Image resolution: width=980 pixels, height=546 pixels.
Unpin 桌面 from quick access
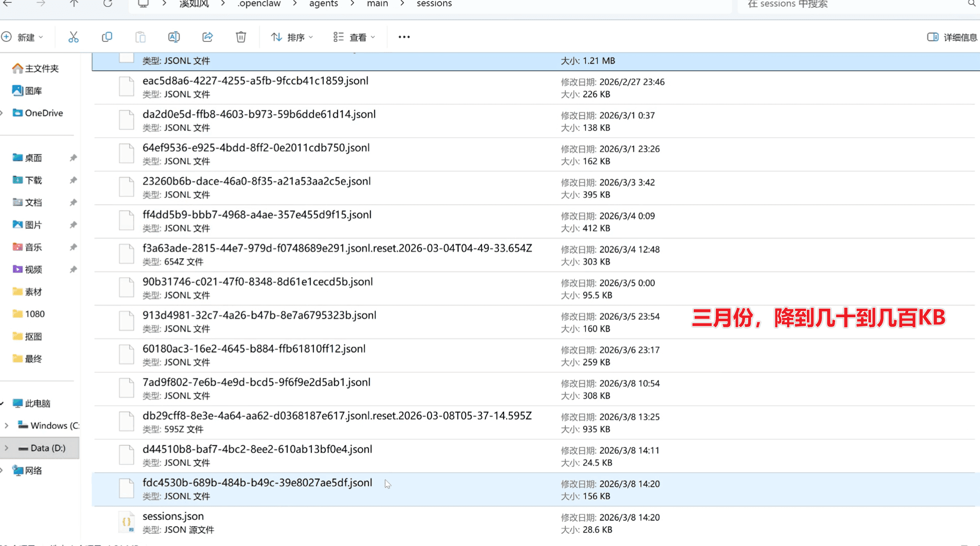[x=73, y=157]
